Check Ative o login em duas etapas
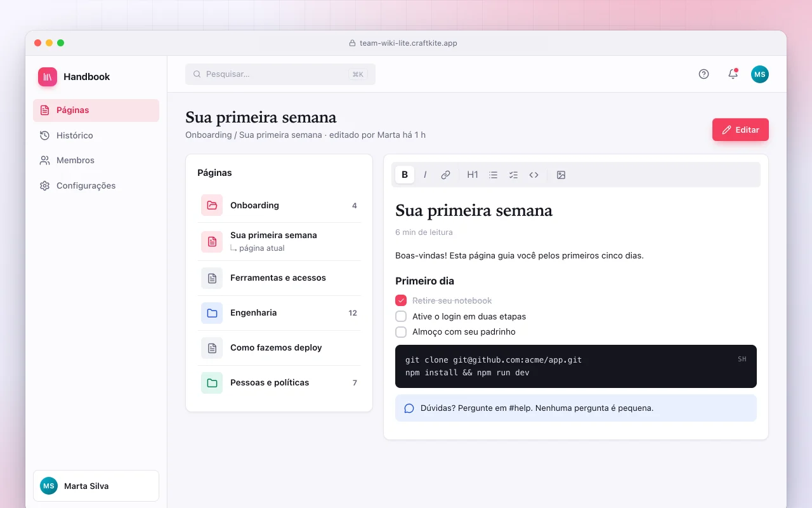Viewport: 812px width, 508px height. [401, 316]
